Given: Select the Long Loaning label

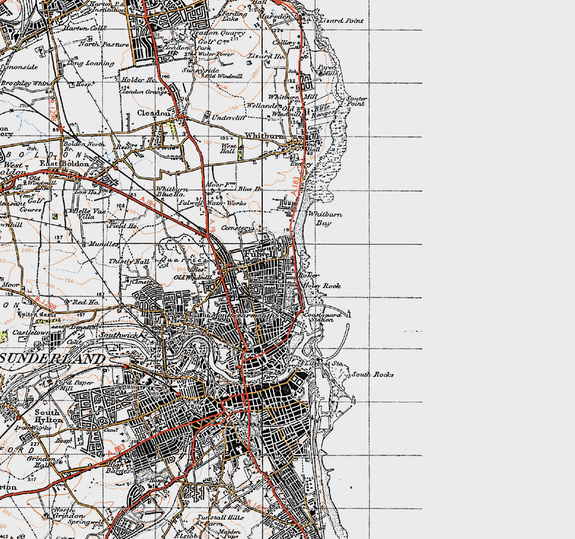Looking at the screenshot, I should point(91,63).
